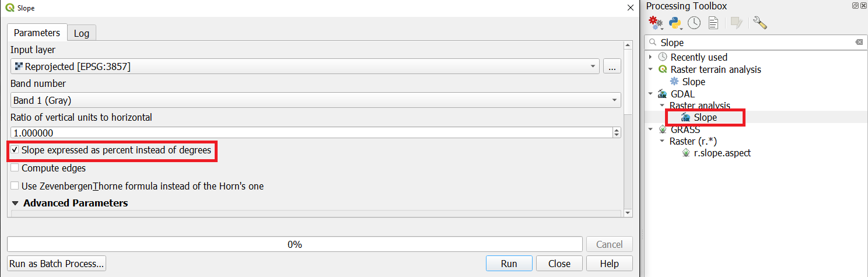Clear the Slope search text icon
Image resolution: width=868 pixels, height=277 pixels.
coord(859,42)
